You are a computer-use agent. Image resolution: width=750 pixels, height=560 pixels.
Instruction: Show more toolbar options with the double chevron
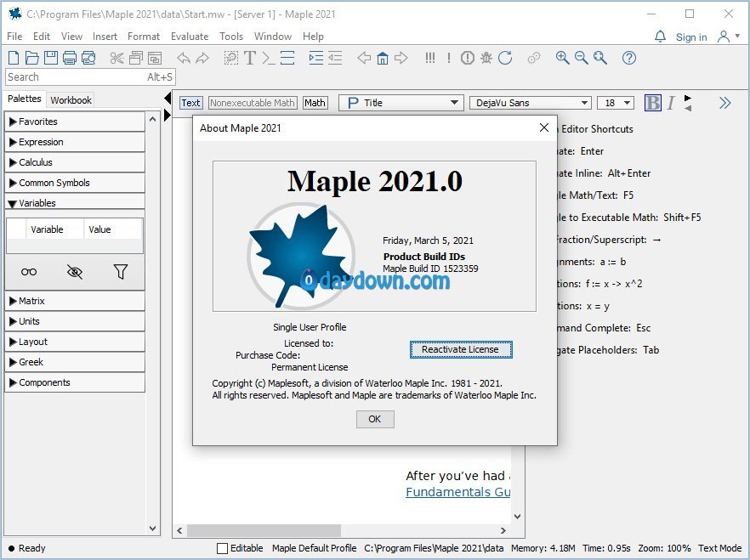(x=724, y=103)
